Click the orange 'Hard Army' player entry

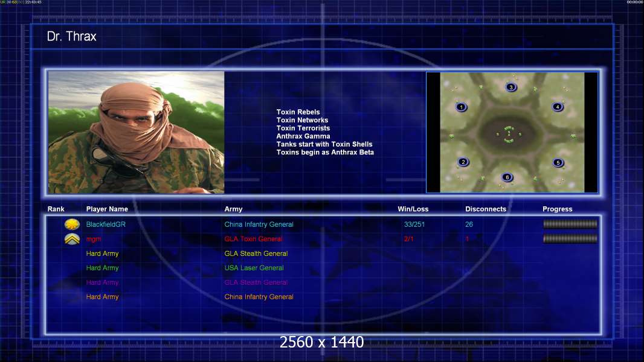pos(102,296)
